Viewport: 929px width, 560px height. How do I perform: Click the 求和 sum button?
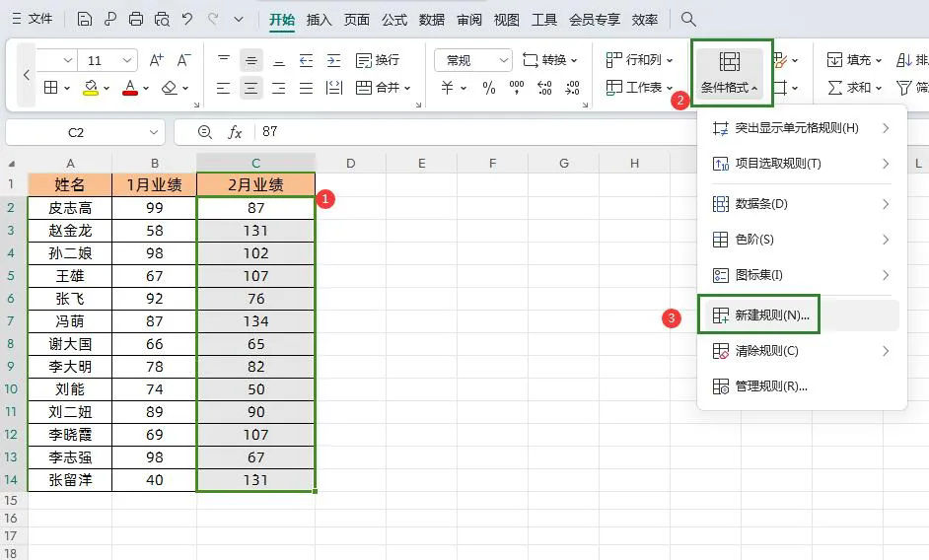coord(850,88)
